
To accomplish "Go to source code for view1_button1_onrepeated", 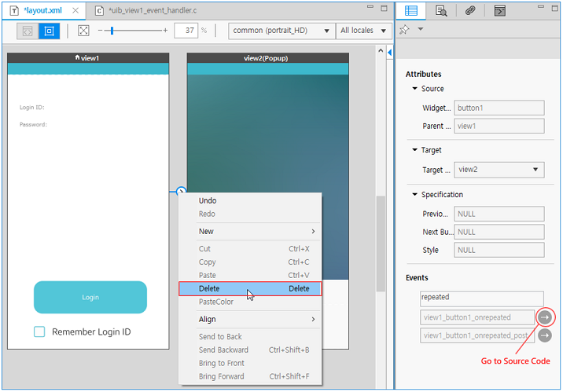I will click(x=545, y=317).
